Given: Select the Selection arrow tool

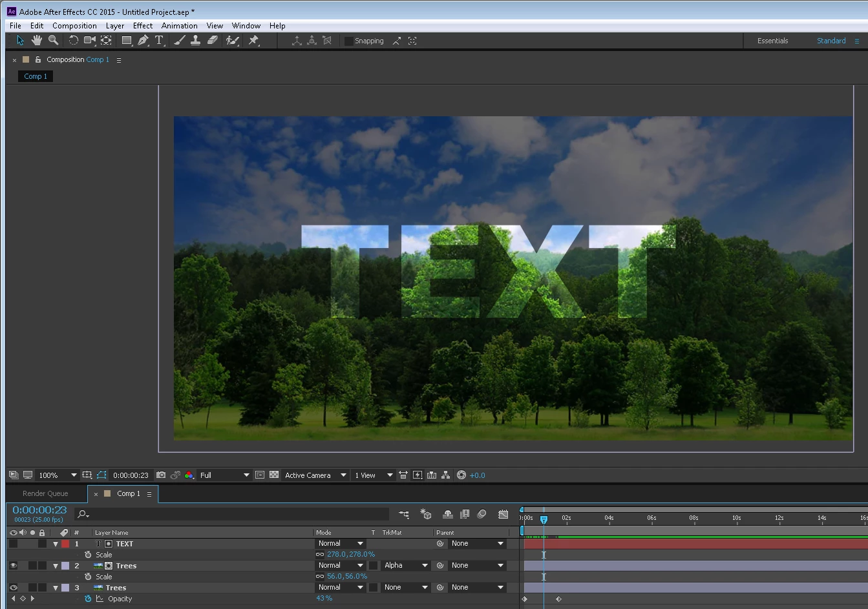Looking at the screenshot, I should tap(20, 41).
